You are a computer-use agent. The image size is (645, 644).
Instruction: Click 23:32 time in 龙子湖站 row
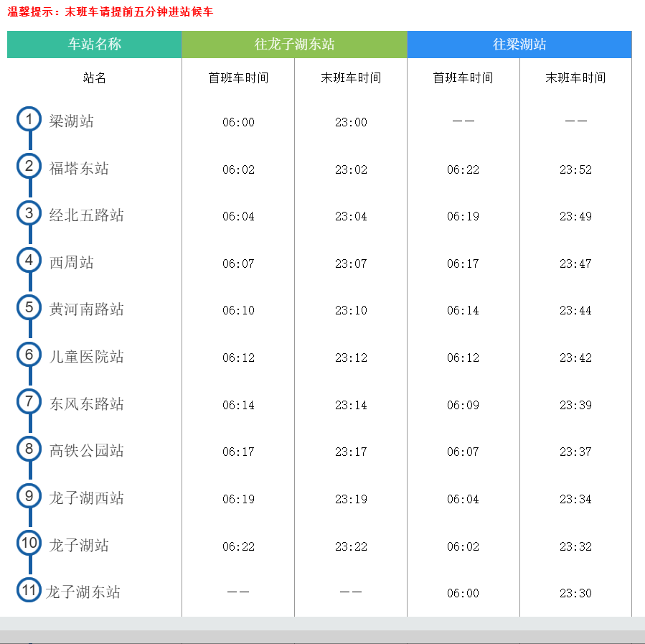click(x=575, y=546)
